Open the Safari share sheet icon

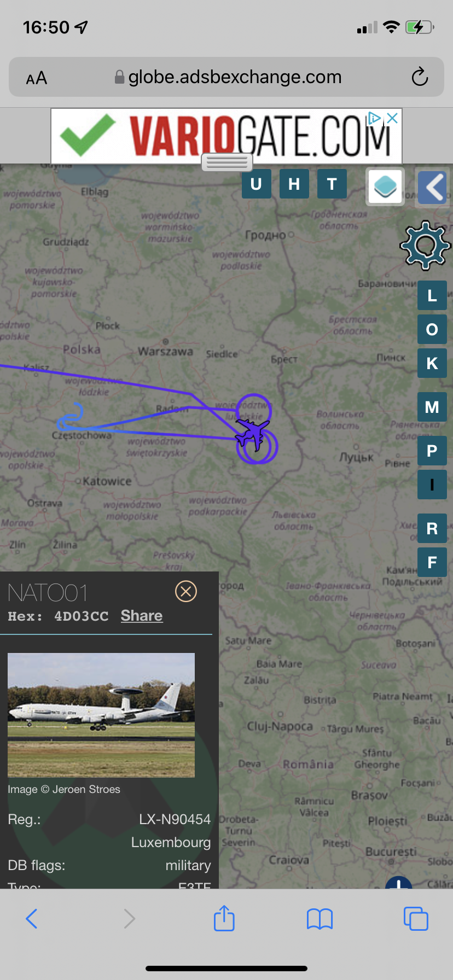(x=224, y=918)
